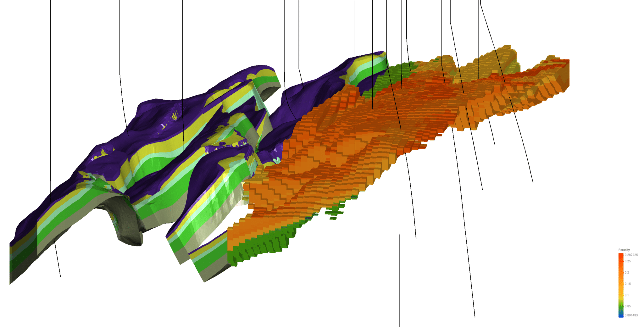Select the 0.287225 maximum legend value
The height and width of the screenshot is (327, 644).
coord(631,255)
